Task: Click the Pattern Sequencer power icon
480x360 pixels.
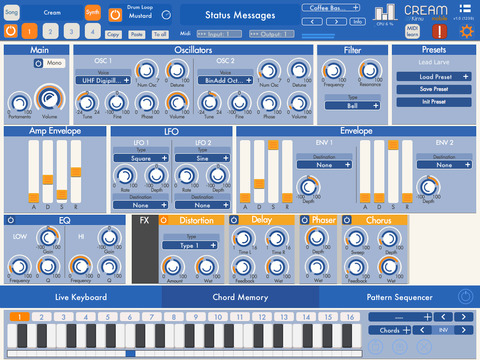Action: [x=466, y=297]
